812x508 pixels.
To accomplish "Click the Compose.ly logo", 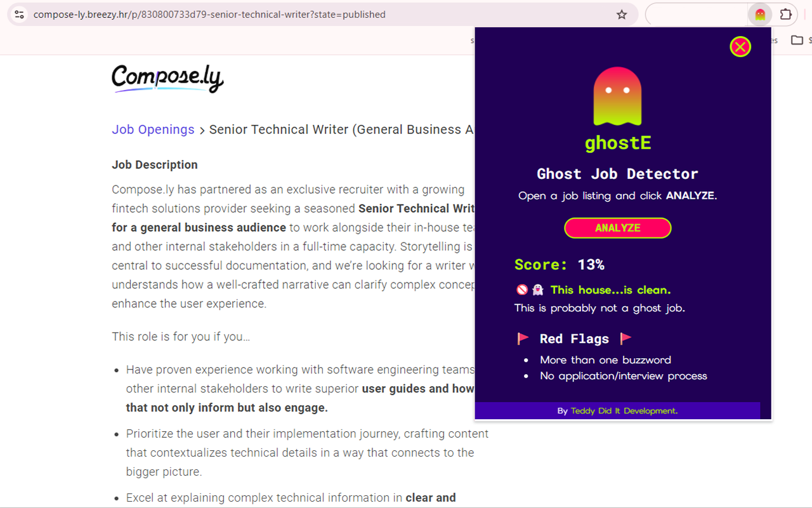I will pos(167,79).
